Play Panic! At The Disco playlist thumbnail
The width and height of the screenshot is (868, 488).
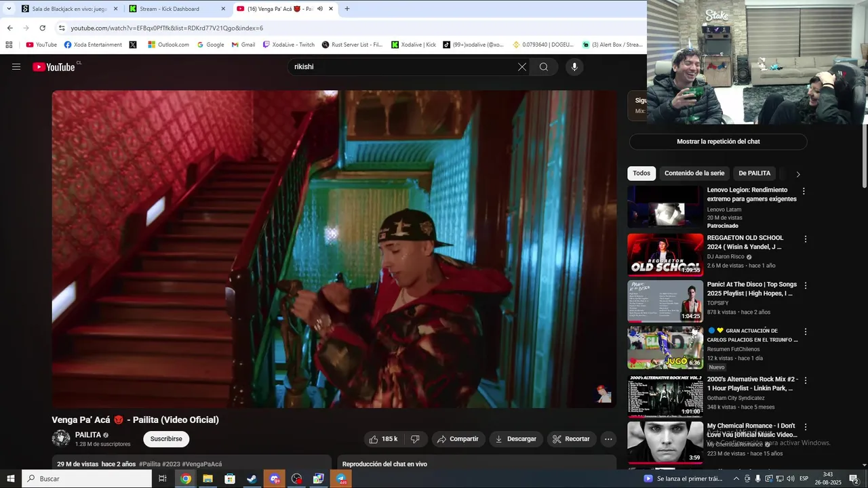[x=665, y=301]
